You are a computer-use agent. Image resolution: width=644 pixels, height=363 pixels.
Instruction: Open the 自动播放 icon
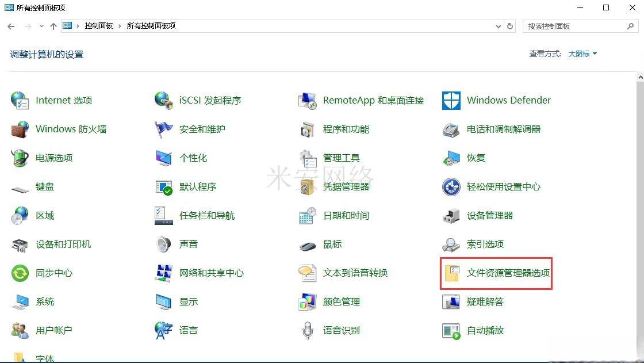pos(451,331)
